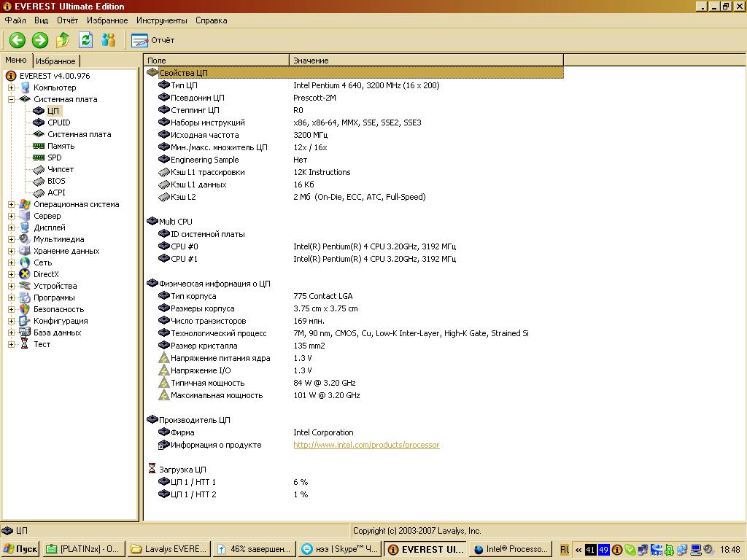Open the Отчёт menu in the menu bar
Screen dimensions: 747x560
click(x=67, y=20)
